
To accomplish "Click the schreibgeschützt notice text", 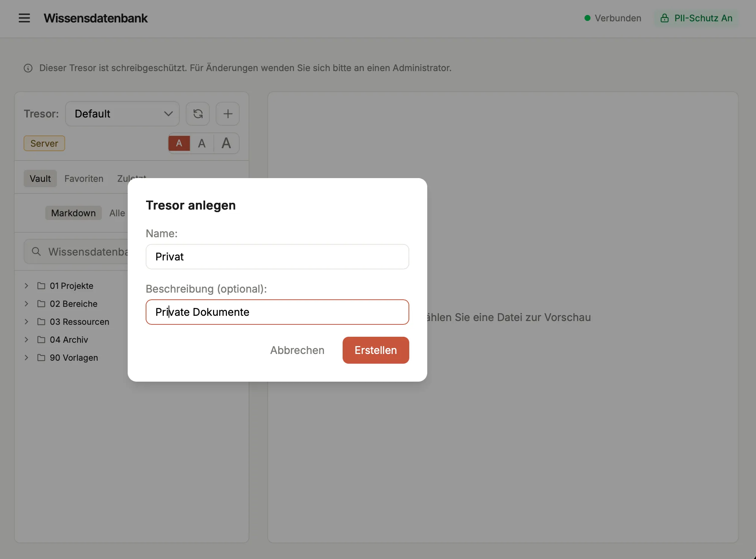I will (245, 68).
